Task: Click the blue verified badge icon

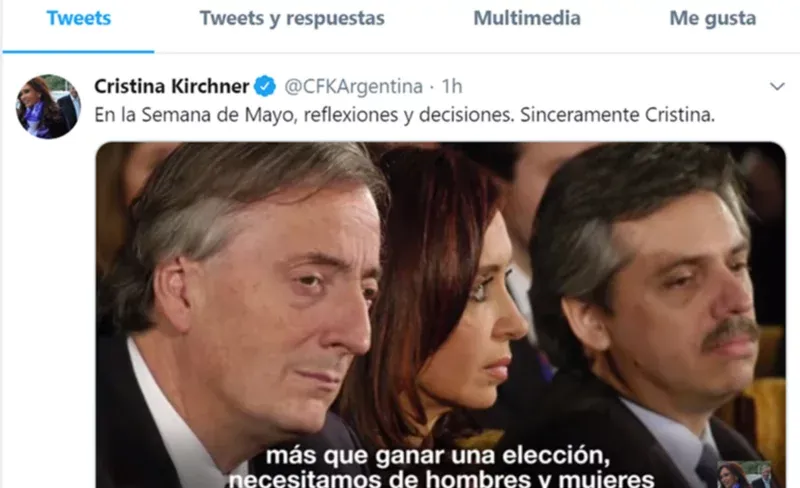Action: 265,86
